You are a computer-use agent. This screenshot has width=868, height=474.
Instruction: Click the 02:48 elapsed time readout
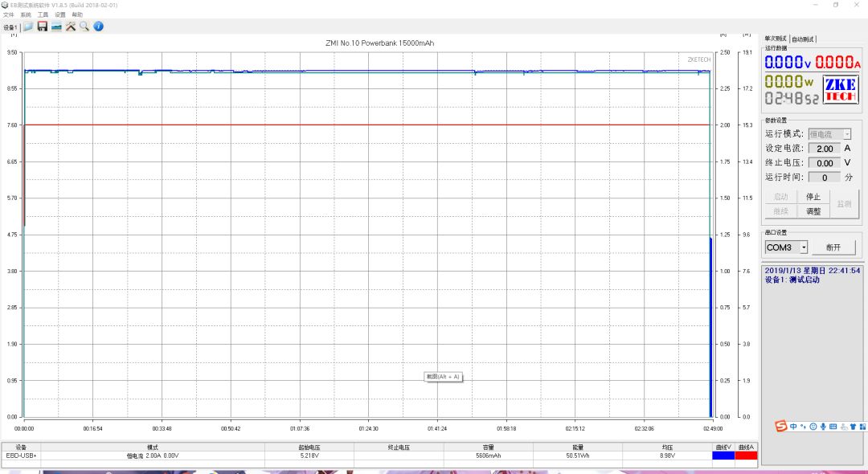pyautogui.click(x=792, y=99)
